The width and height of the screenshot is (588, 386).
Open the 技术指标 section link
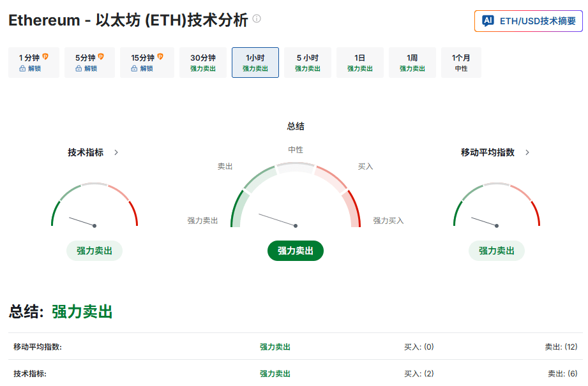pos(86,152)
